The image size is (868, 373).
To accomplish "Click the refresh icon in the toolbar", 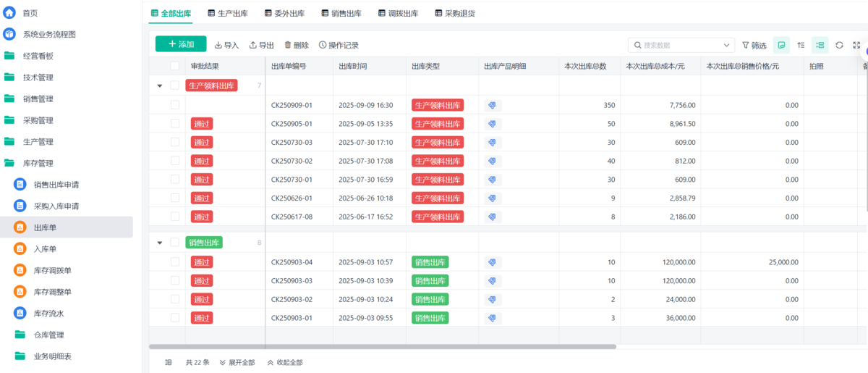I will click(839, 45).
